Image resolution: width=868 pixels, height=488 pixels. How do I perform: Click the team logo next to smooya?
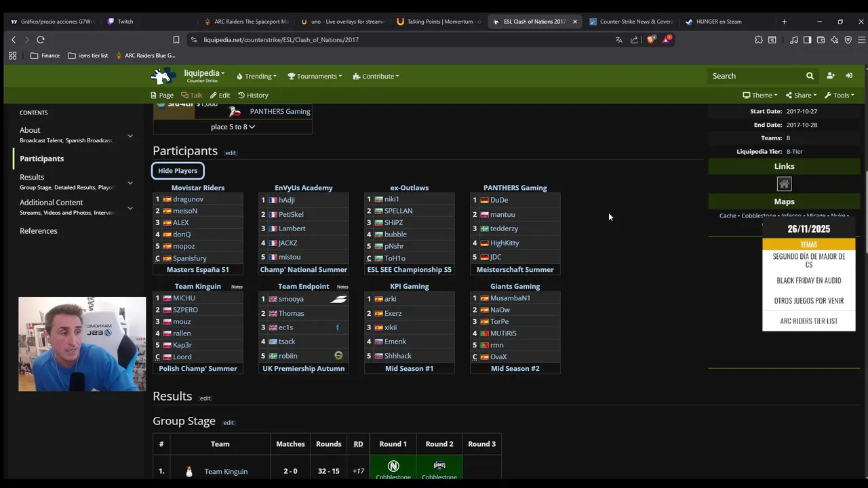click(x=338, y=299)
